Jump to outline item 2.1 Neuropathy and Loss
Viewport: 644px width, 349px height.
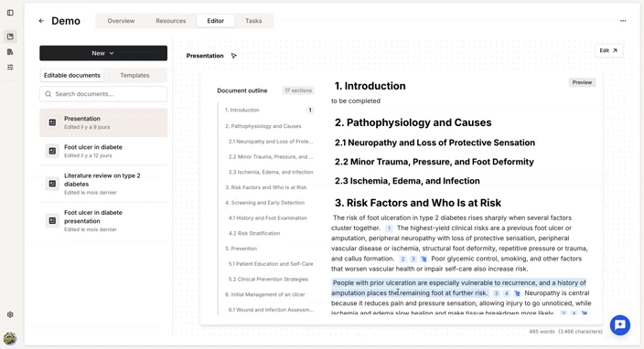[x=271, y=142]
